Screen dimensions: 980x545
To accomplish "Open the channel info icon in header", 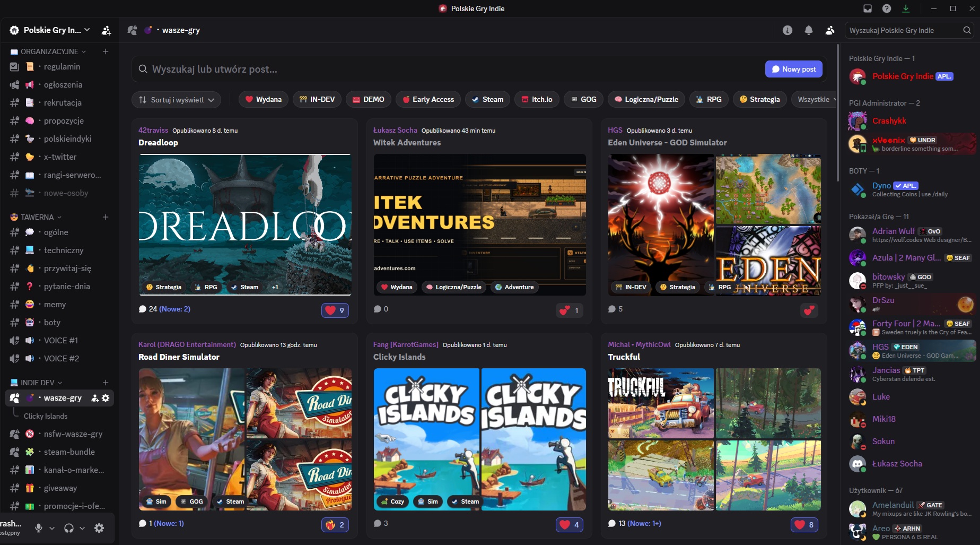I will coord(787,30).
